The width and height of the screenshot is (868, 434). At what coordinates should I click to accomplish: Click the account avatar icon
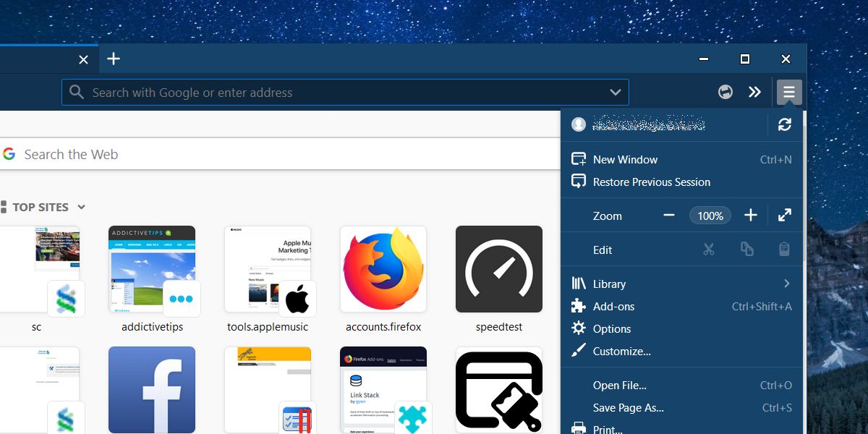[578, 124]
